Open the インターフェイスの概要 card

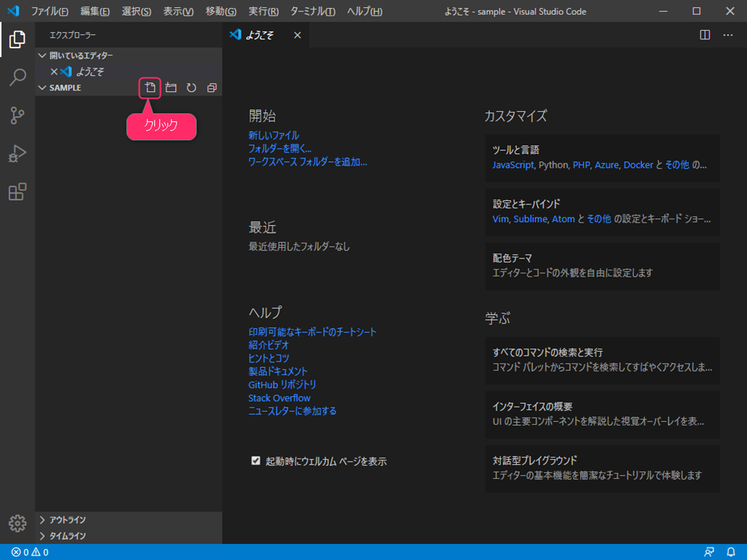602,415
